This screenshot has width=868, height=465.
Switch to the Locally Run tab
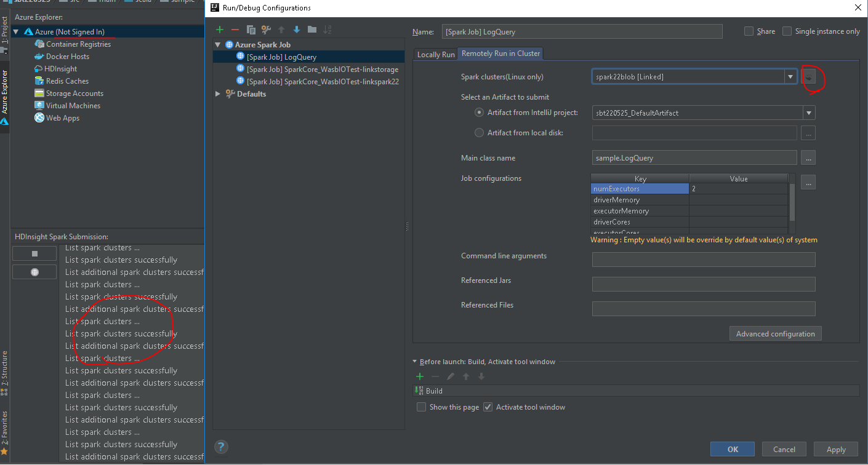click(435, 54)
